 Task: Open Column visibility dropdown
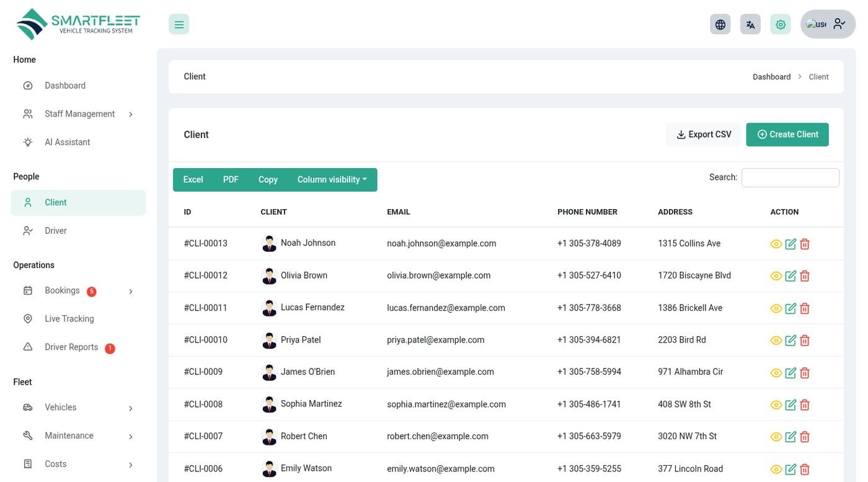click(x=332, y=180)
